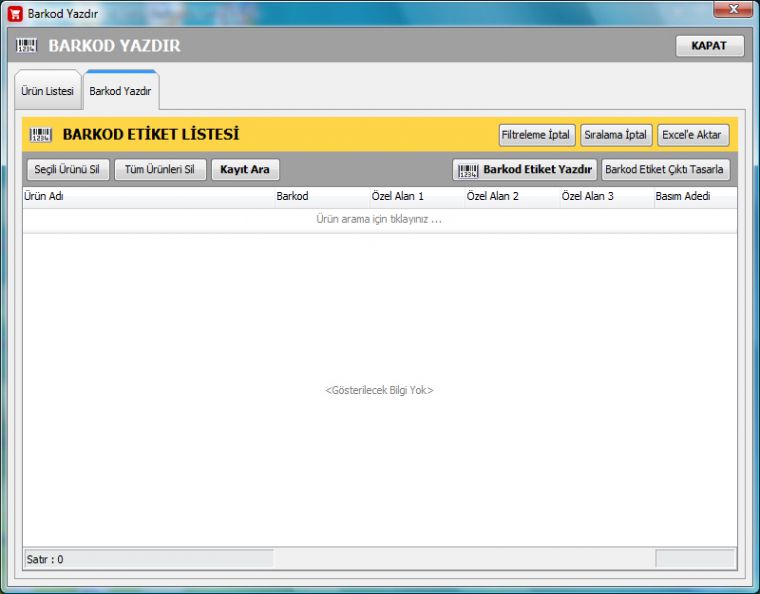Click the Filtreleme İptal button
Viewport: 760px width, 594px height.
535,135
